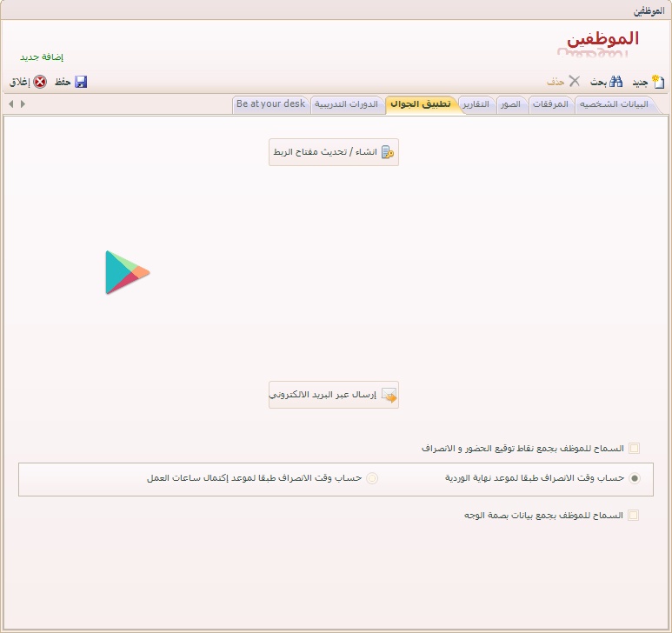
Task: Click انشاء / تحديث مفتاح الربط button
Action: 334,152
